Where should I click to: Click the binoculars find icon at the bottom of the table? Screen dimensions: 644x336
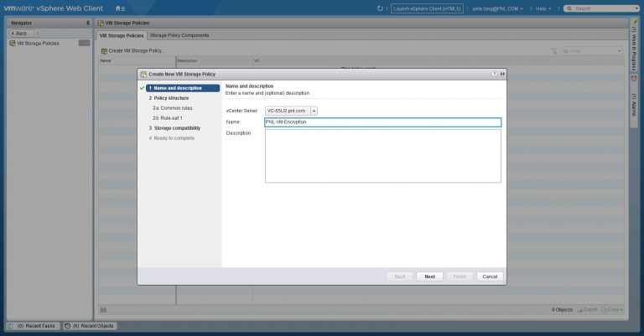pos(103,310)
